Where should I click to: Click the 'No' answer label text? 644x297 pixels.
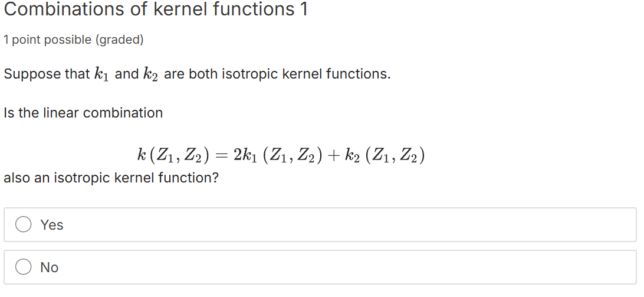tap(50, 267)
